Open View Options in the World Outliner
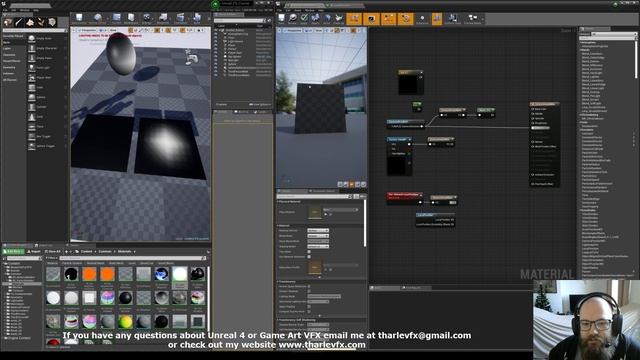Screen dimensions: 640x360 tap(259, 104)
